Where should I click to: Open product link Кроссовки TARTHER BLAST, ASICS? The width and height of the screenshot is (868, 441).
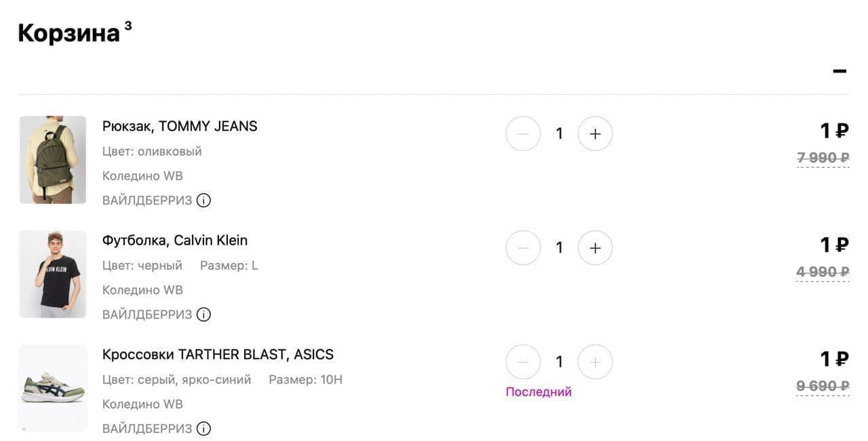click(x=218, y=354)
